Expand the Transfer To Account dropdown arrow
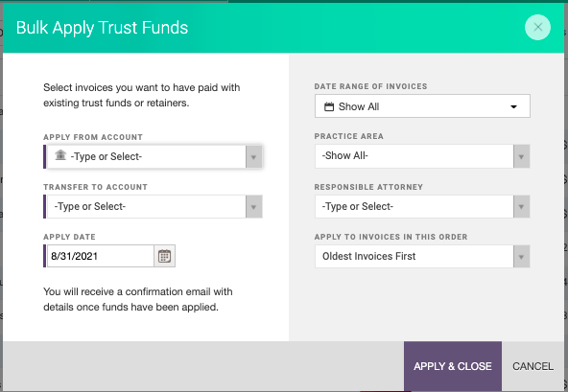Screen dimensions: 568x392 pos(253,207)
